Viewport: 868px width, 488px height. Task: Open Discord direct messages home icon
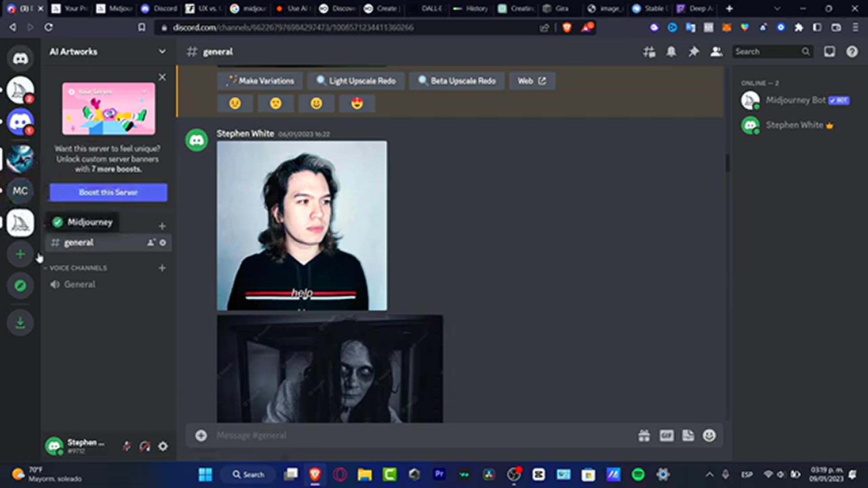(x=20, y=58)
